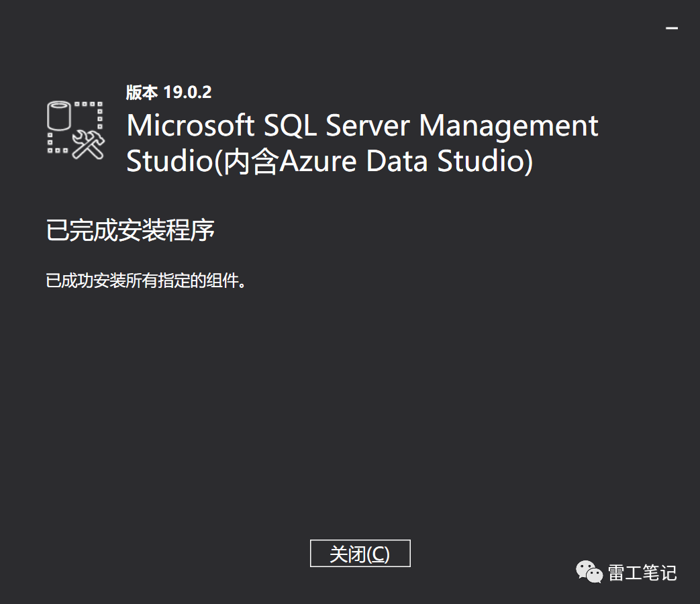Click the 已完成安装程序 heading
The image size is (700, 604).
pyautogui.click(x=130, y=230)
